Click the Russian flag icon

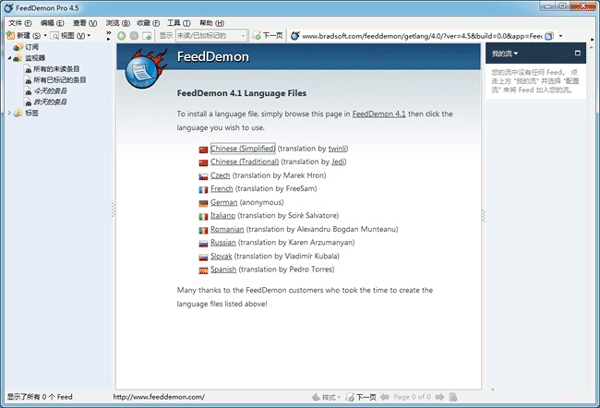[x=203, y=244]
